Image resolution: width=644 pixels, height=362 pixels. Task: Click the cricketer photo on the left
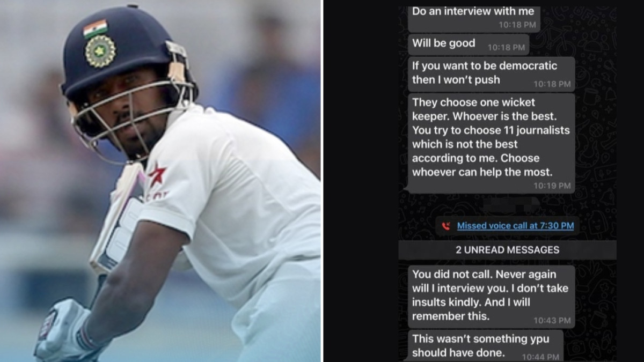point(160,181)
